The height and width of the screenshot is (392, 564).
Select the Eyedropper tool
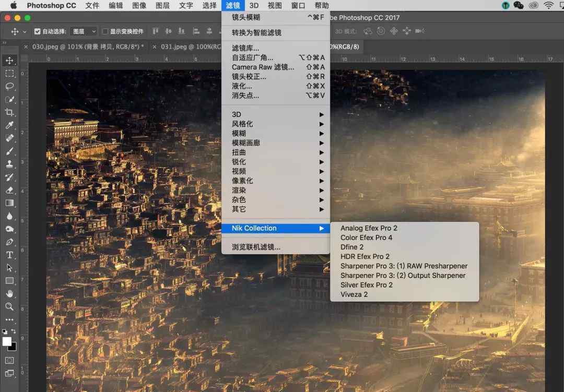(10, 125)
